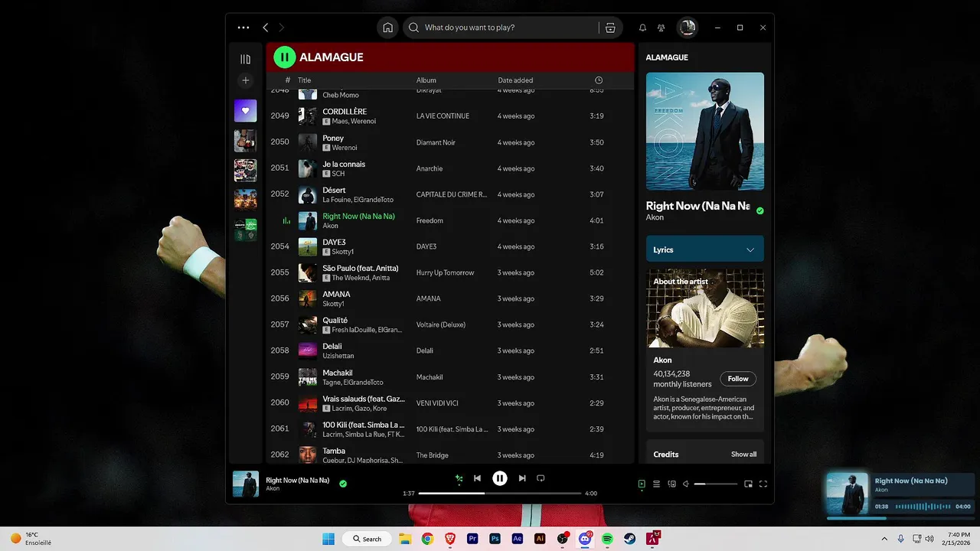Screen dimensions: 980x551
Task: Toggle saved checkmark beside Now Playing title
Action: coord(759,210)
